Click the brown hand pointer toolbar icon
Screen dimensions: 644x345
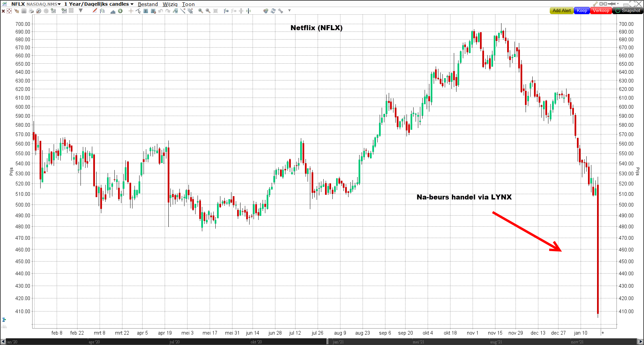point(16,11)
